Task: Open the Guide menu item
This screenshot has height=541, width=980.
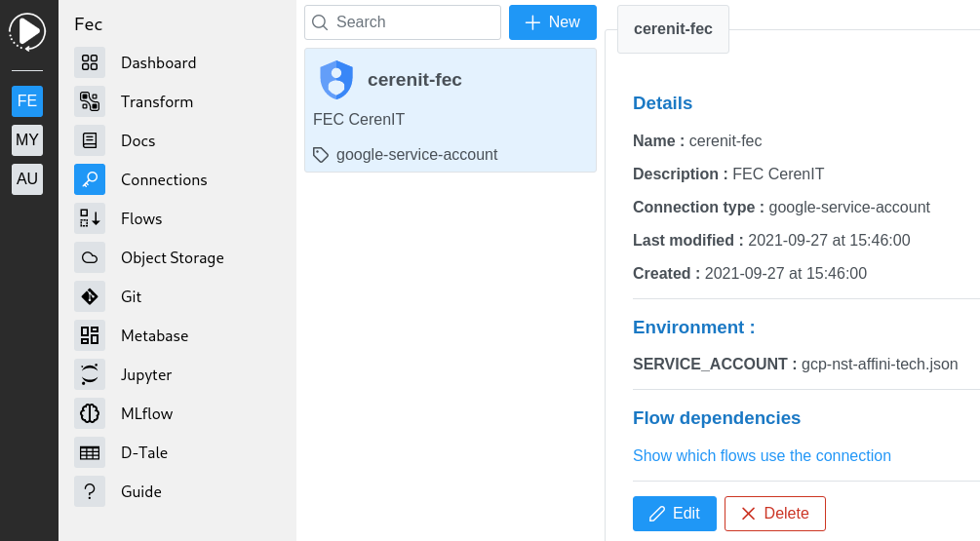Action: 140,491
